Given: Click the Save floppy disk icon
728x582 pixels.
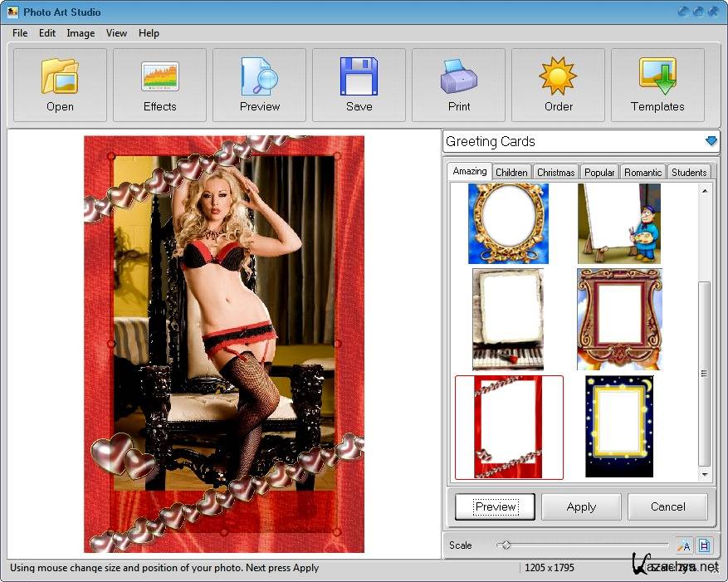Looking at the screenshot, I should 359,76.
